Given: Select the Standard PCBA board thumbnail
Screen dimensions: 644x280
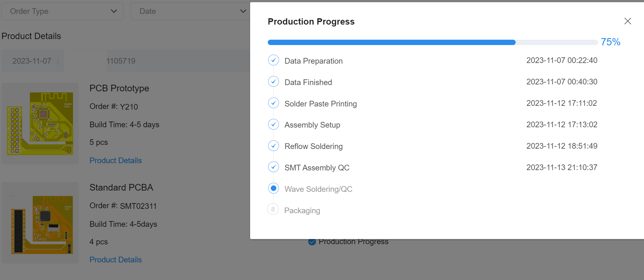Looking at the screenshot, I should tap(40, 223).
